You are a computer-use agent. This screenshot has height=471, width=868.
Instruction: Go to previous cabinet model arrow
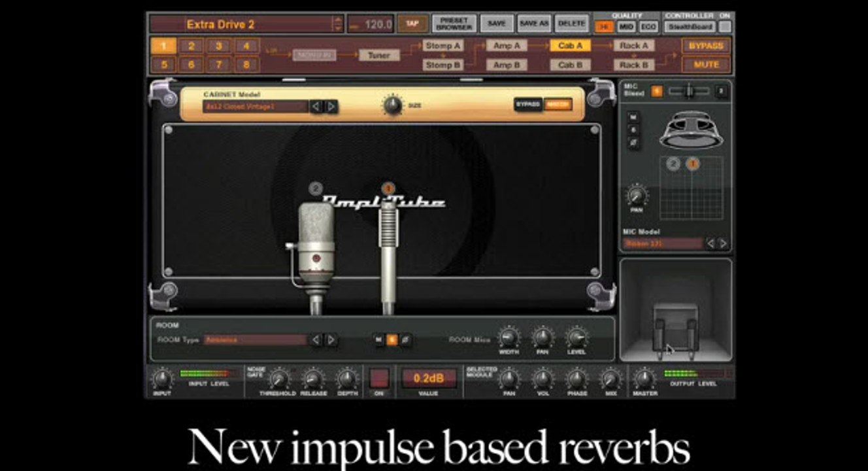tap(316, 107)
